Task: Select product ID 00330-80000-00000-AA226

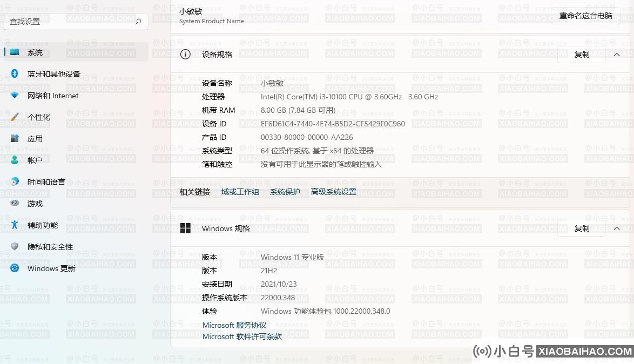Action: click(307, 137)
